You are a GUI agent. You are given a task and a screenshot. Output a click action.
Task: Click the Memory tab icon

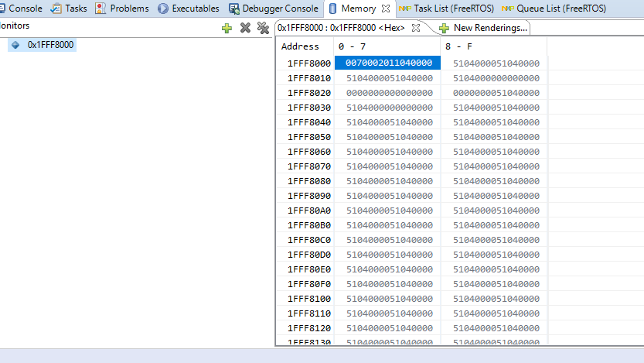tap(332, 9)
